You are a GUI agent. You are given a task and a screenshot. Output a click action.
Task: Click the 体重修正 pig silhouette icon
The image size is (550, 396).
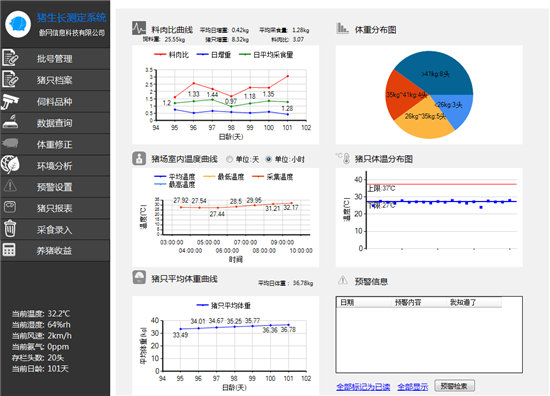pos(10,143)
